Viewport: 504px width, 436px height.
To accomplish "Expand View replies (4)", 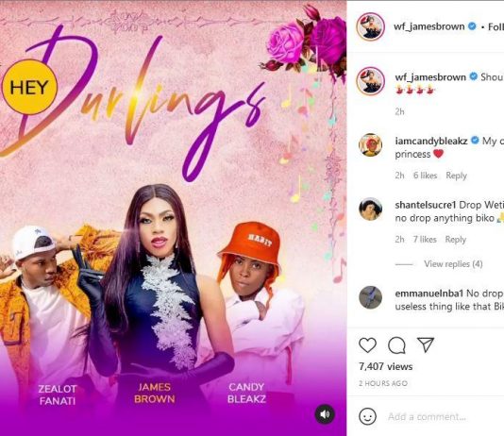I will [x=453, y=264].
